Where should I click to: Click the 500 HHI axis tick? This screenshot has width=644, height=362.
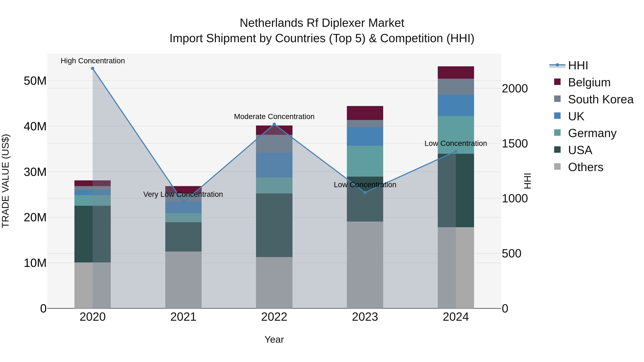tap(511, 253)
